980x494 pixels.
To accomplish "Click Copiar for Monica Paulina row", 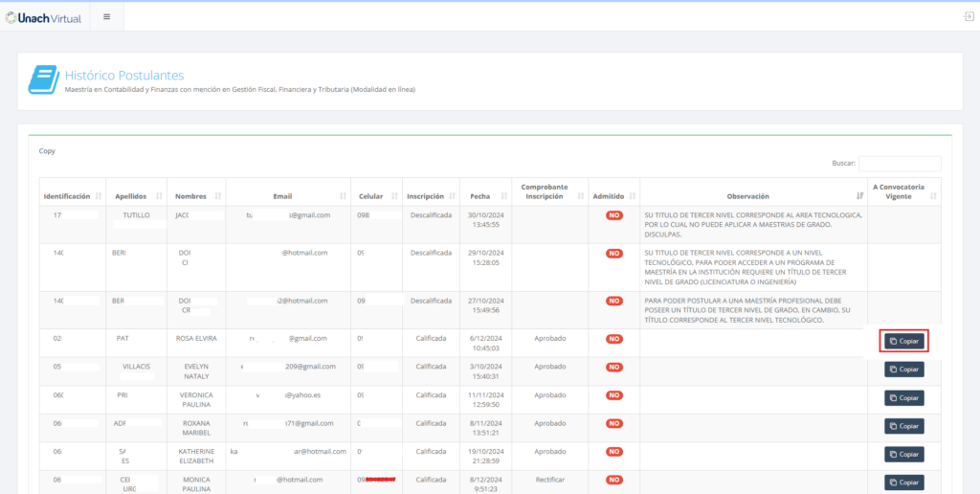I will point(903,483).
